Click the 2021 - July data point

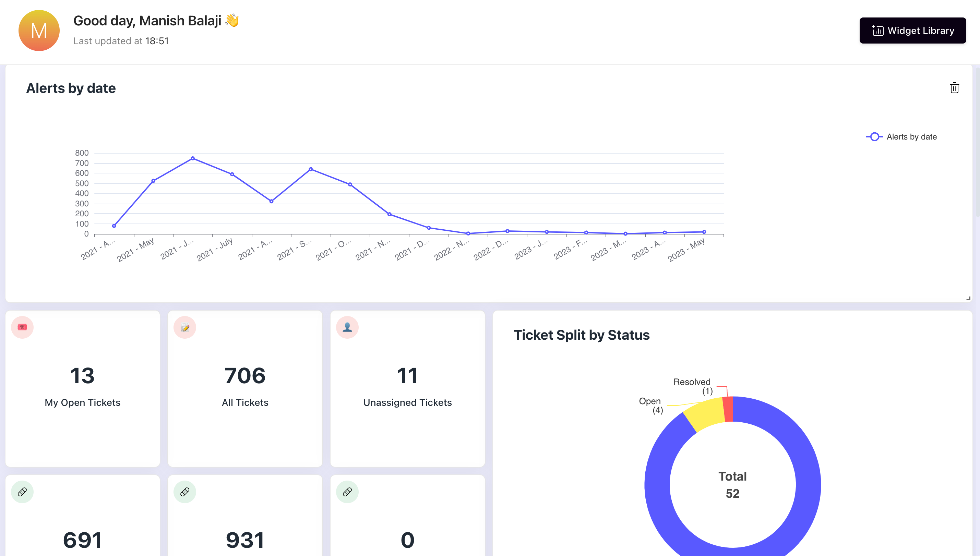click(x=232, y=174)
